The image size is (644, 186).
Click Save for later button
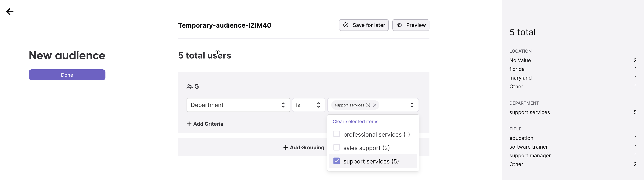click(x=363, y=25)
